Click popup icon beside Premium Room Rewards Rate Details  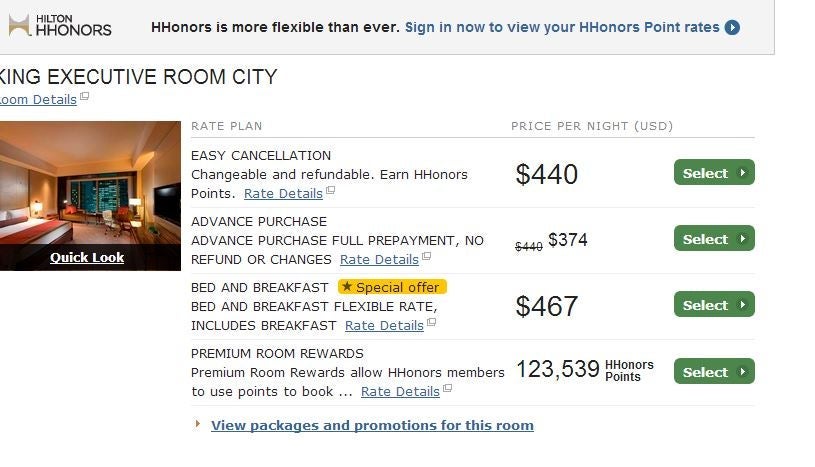point(447,388)
